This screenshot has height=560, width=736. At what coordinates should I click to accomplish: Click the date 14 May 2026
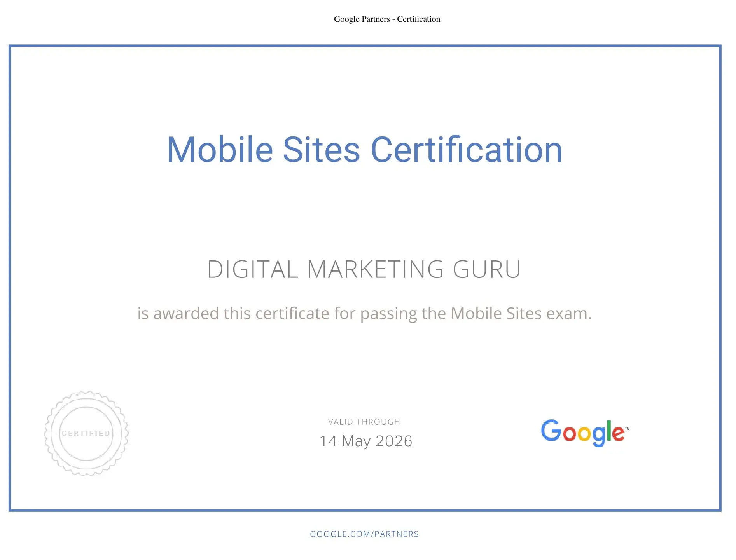366,441
